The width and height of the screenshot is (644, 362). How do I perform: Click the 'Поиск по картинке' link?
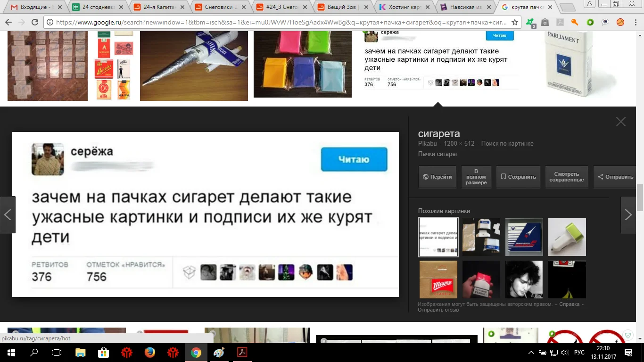pos(507,144)
